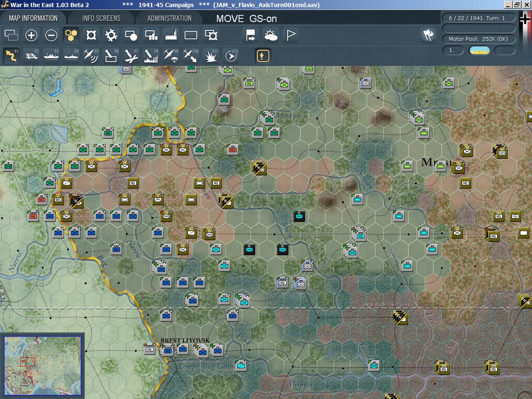Image resolution: width=532 pixels, height=399 pixels.
Task: Click the gear-shaped toolbar icon
Action: pos(111,35)
